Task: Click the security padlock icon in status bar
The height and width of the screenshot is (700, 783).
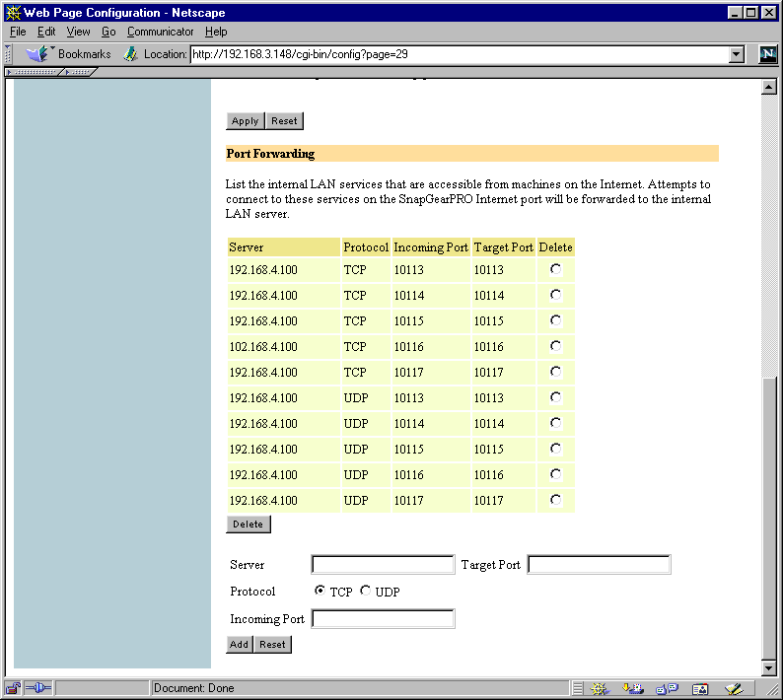Action: pos(14,688)
